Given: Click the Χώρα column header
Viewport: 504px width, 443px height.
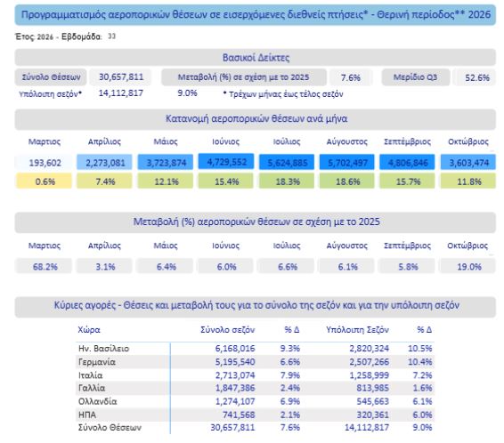Looking at the screenshot, I should tap(89, 330).
